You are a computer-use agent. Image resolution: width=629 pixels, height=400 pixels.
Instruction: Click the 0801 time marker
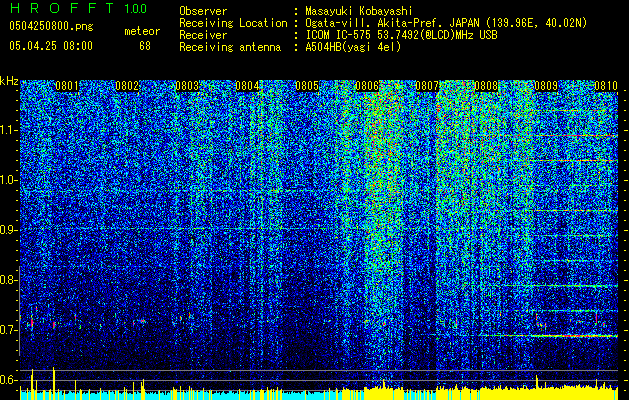pyautogui.click(x=67, y=86)
